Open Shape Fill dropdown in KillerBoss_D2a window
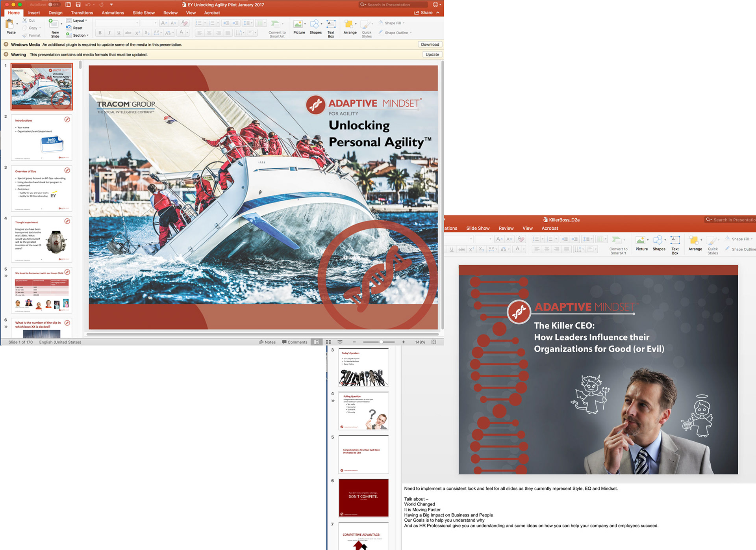Screen dimensions: 756x550 point(739,239)
